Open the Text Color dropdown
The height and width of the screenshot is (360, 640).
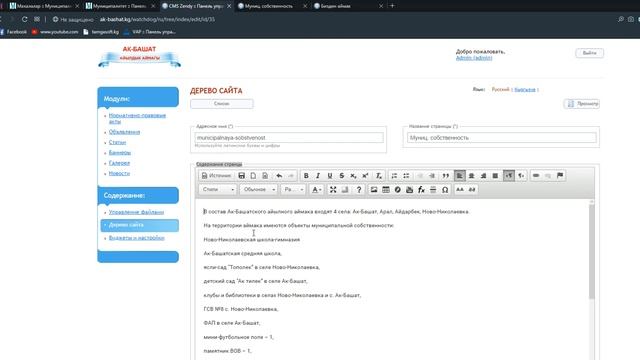[316, 190]
